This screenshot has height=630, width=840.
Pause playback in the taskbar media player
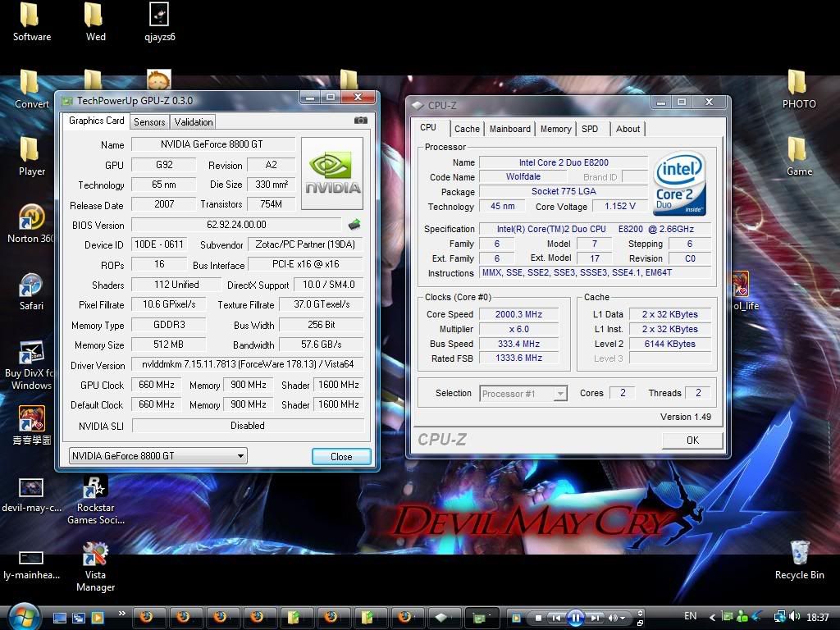575,618
